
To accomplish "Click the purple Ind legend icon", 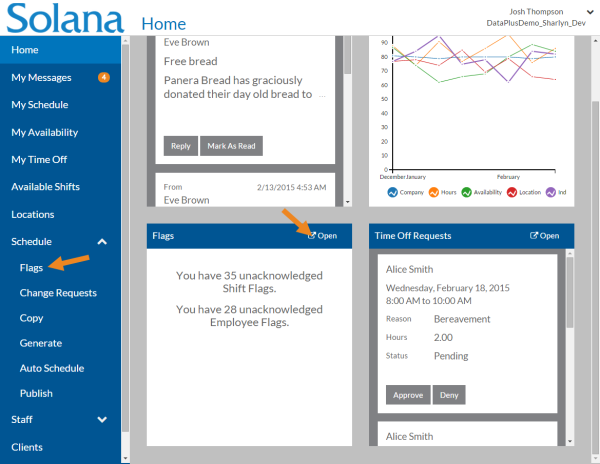I will point(549,192).
